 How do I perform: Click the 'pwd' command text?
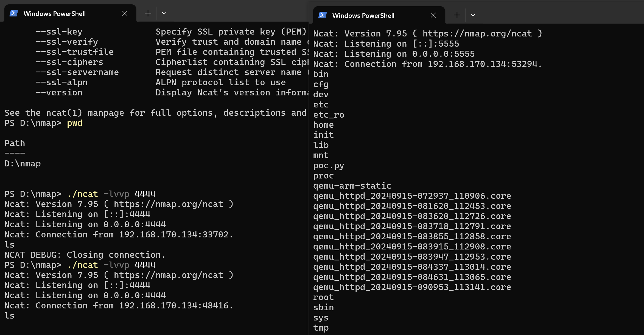75,123
